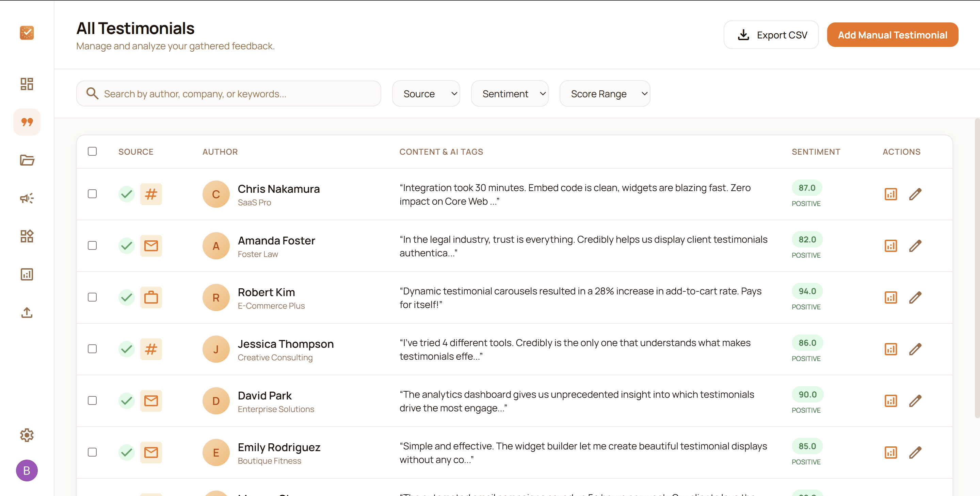Screen dimensions: 980x496
Task: Export testimonials using Export CSV
Action: [771, 35]
